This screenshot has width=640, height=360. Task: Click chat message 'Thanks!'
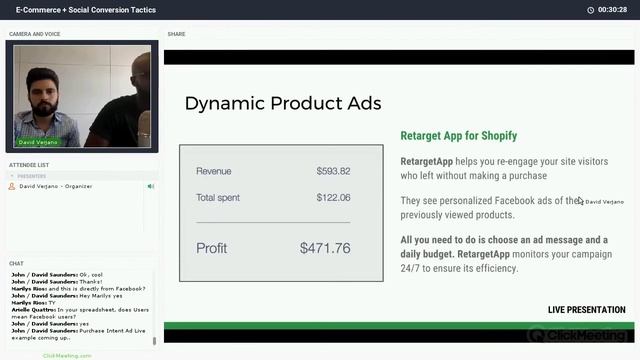click(x=91, y=282)
